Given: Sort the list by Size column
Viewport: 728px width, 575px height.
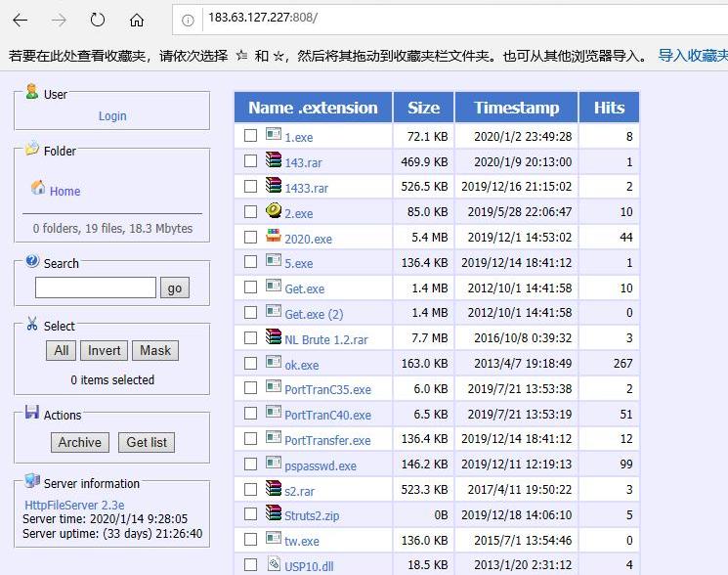Looking at the screenshot, I should pos(423,108).
